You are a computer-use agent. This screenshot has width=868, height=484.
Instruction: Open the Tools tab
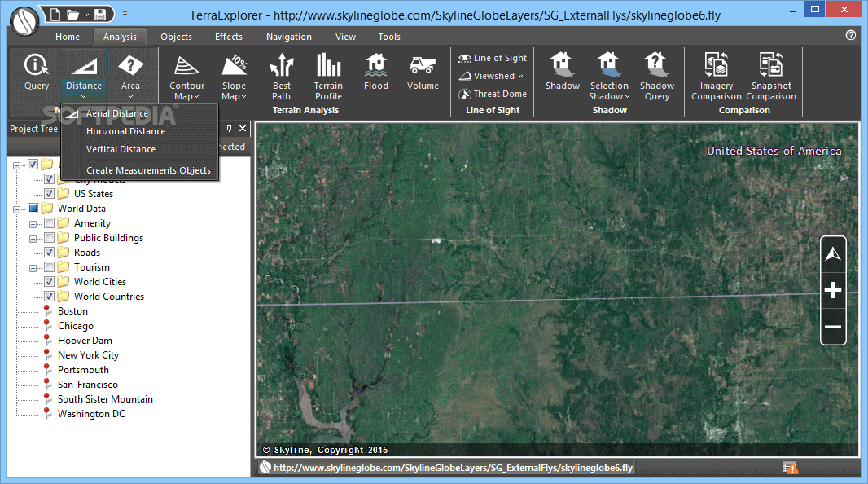(389, 37)
